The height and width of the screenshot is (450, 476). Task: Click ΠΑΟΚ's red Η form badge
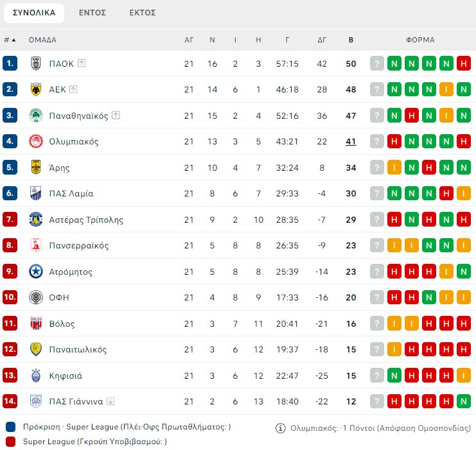[x=463, y=64]
